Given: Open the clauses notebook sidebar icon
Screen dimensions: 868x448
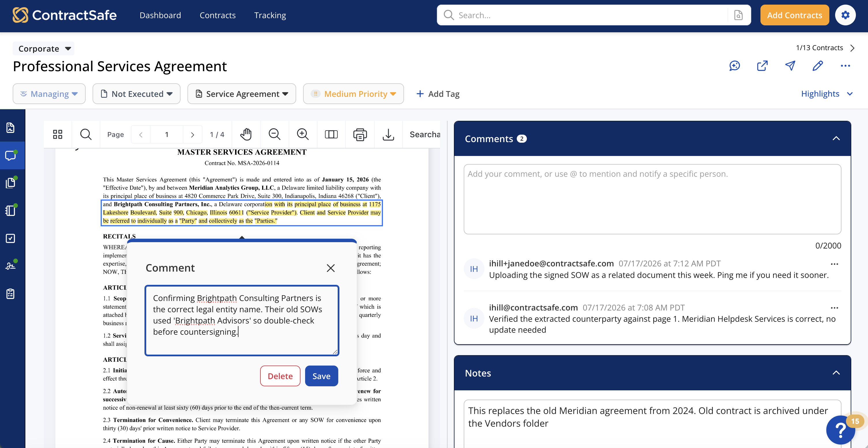Looking at the screenshot, I should (10, 210).
